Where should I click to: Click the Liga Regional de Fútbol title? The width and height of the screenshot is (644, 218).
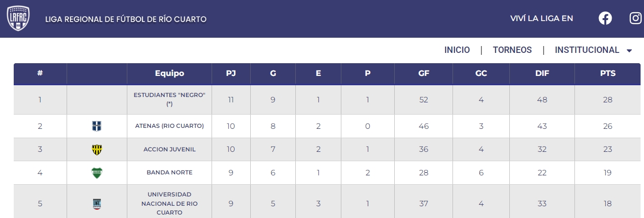(126, 19)
